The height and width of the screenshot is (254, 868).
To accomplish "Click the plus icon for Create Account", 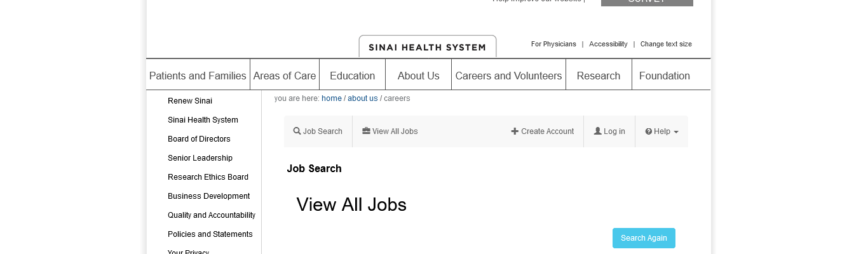I will tap(515, 131).
